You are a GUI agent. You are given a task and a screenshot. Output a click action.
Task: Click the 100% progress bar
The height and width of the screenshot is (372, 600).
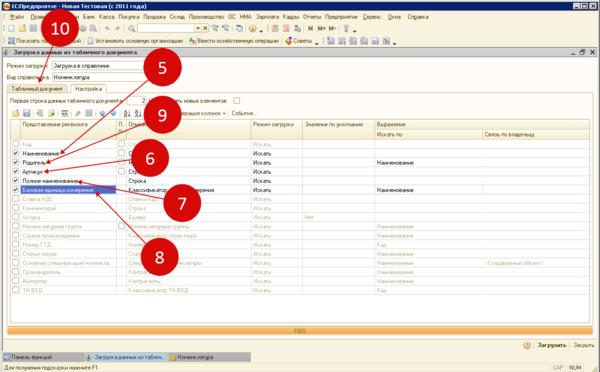click(x=300, y=331)
